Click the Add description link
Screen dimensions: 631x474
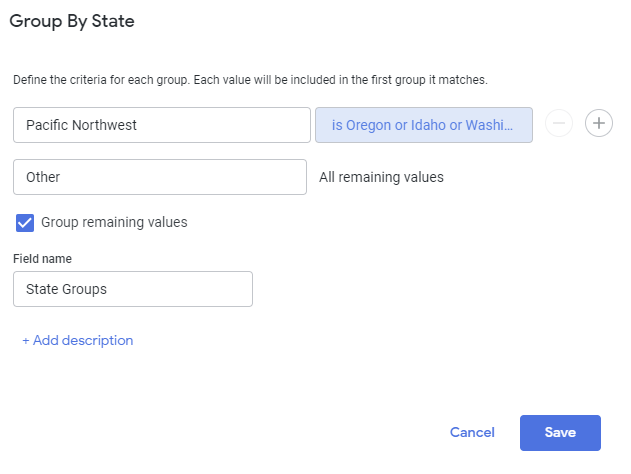click(x=78, y=340)
